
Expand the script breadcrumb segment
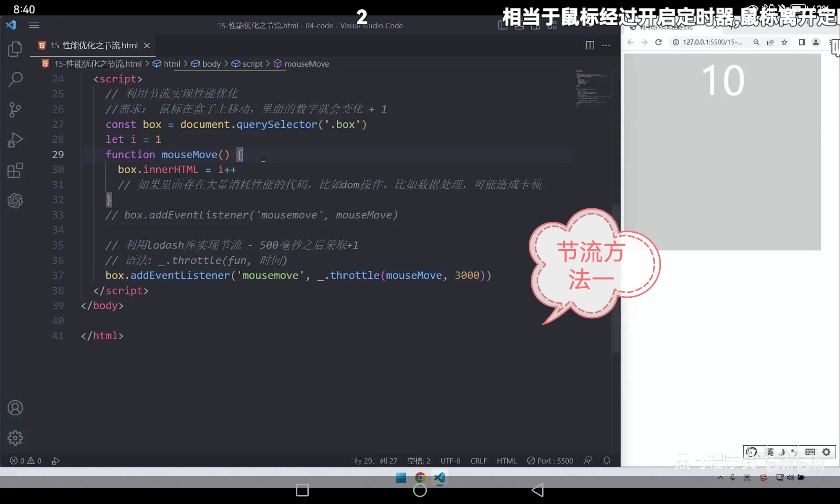pyautogui.click(x=252, y=64)
